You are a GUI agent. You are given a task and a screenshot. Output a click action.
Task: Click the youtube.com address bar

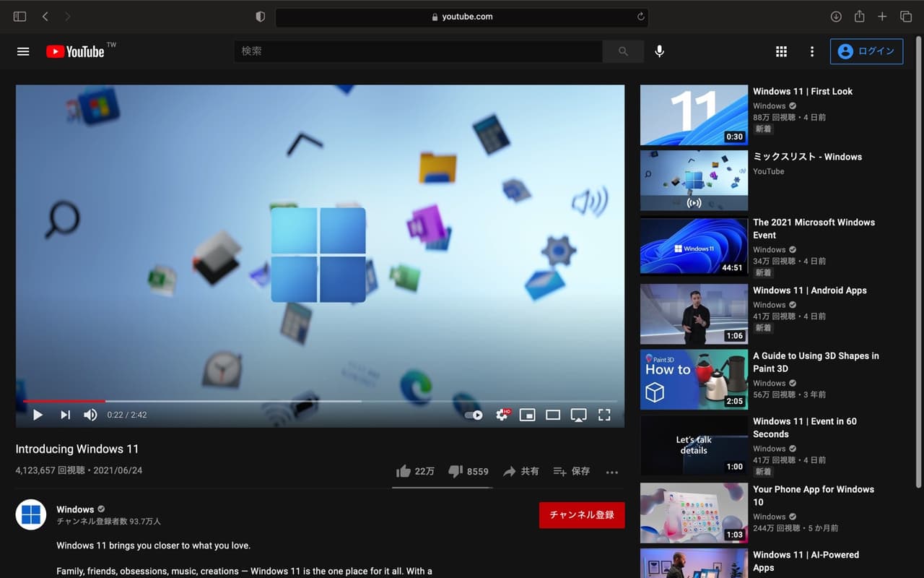pyautogui.click(x=462, y=17)
